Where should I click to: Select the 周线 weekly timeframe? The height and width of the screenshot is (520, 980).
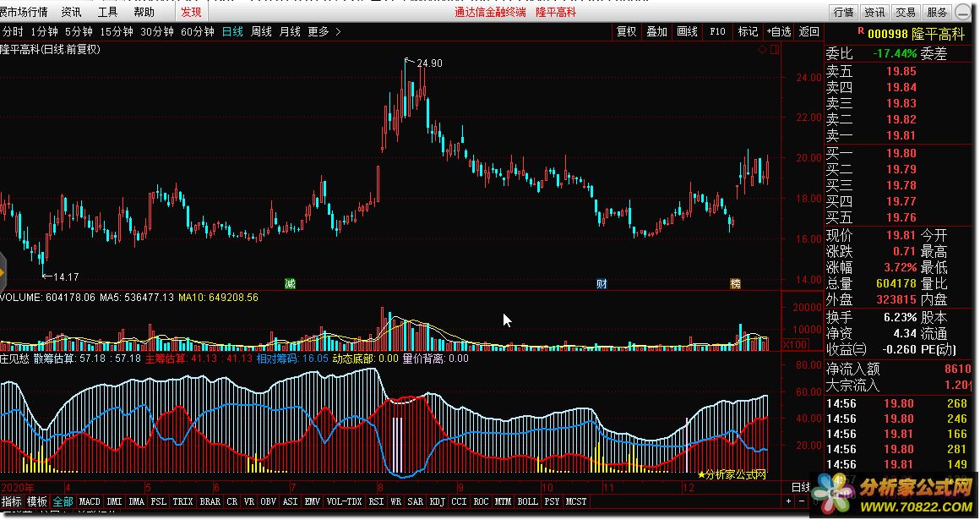261,31
